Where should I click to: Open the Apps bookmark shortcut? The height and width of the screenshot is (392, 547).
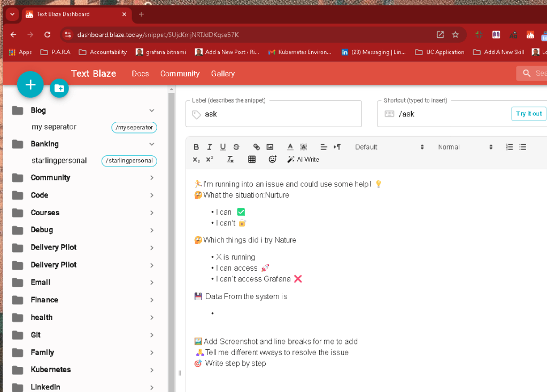pos(20,52)
